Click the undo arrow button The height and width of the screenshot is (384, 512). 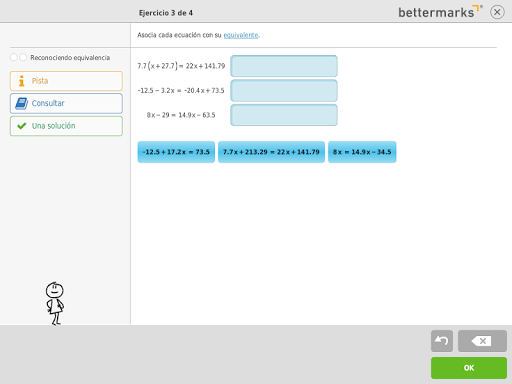pos(442,341)
